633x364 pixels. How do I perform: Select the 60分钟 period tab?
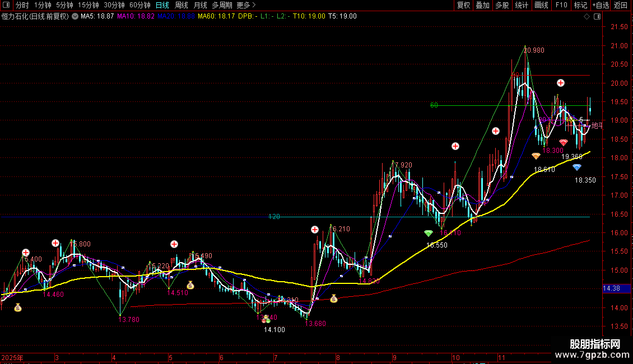139,5
